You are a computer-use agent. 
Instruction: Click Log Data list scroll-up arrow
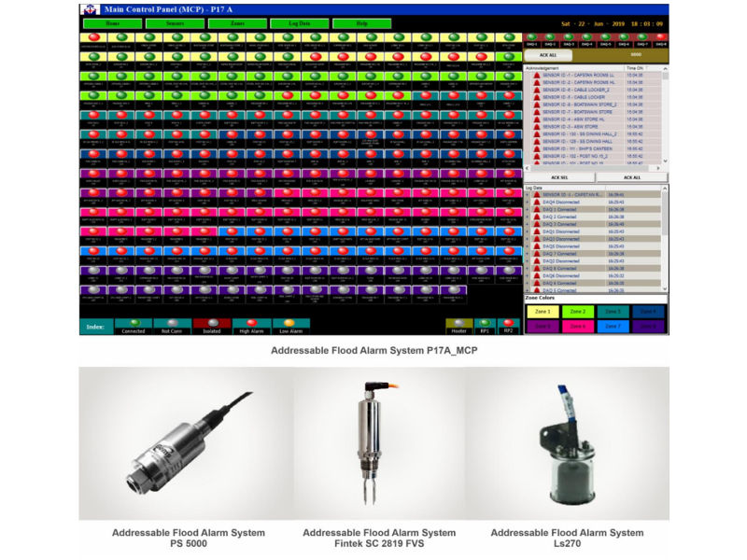(665, 189)
